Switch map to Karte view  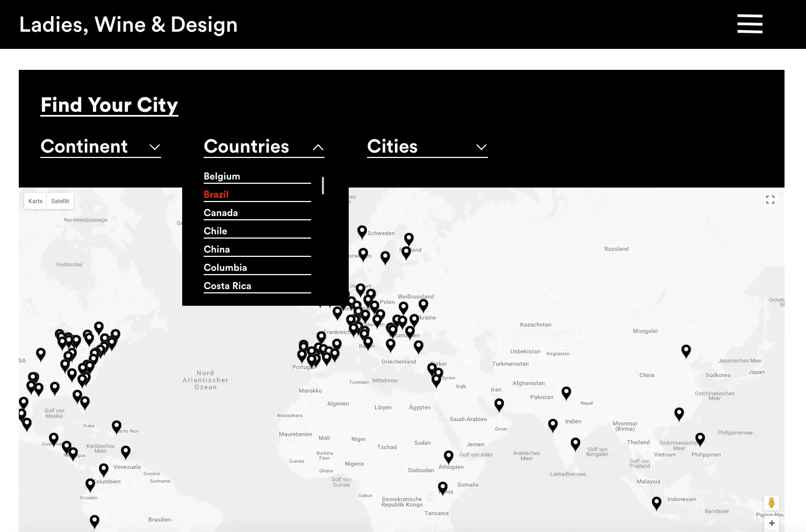[x=35, y=201]
